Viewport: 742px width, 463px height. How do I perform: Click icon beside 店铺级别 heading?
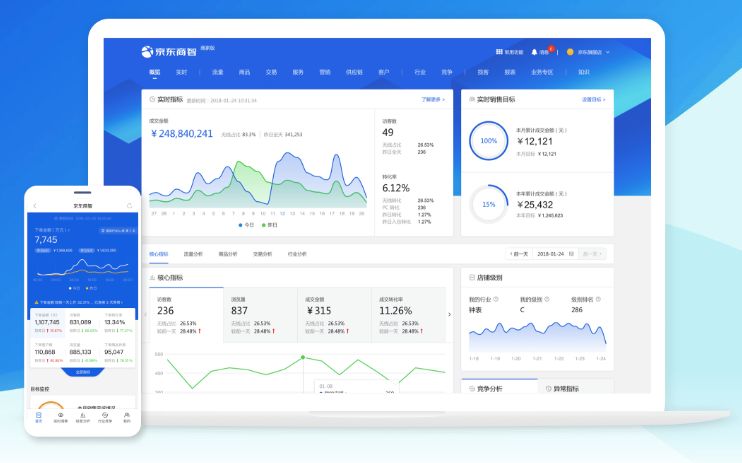[472, 278]
